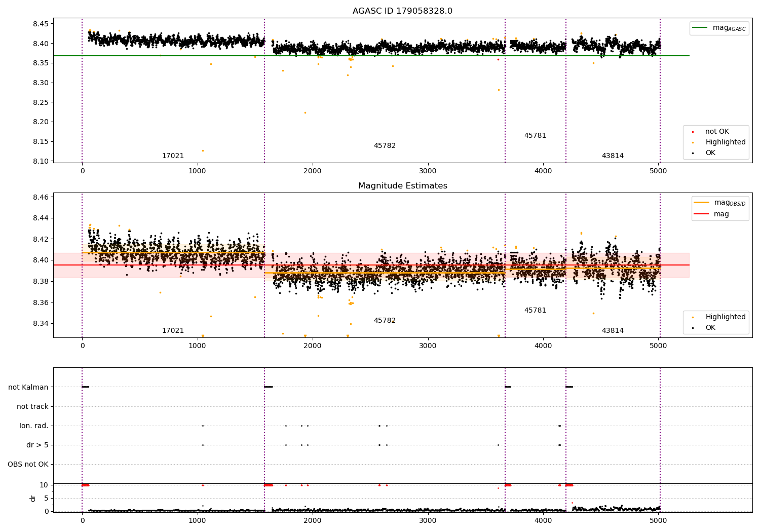Click the 3000 x-tick under Magnitude Estimates plot
This screenshot has height=532, width=760.
[428, 346]
